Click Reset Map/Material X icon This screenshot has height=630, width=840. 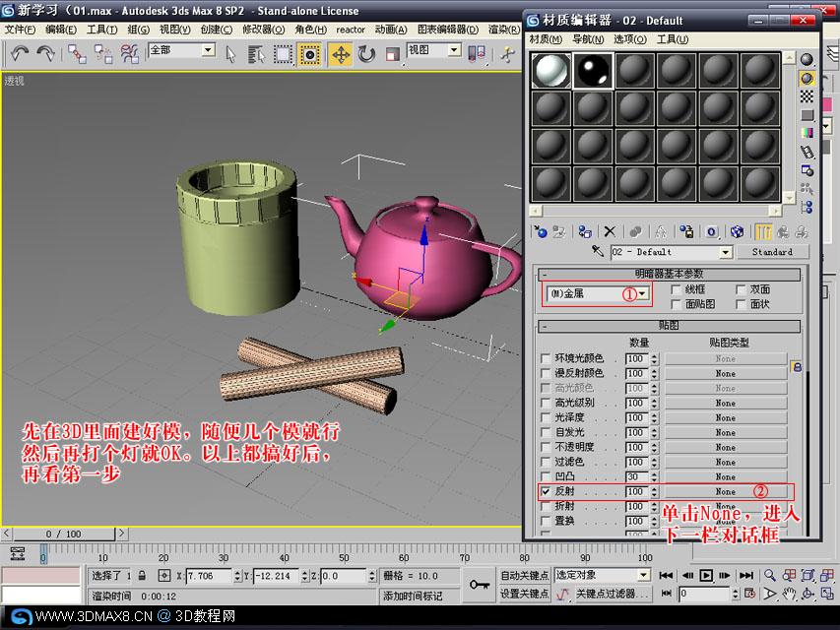click(x=610, y=231)
